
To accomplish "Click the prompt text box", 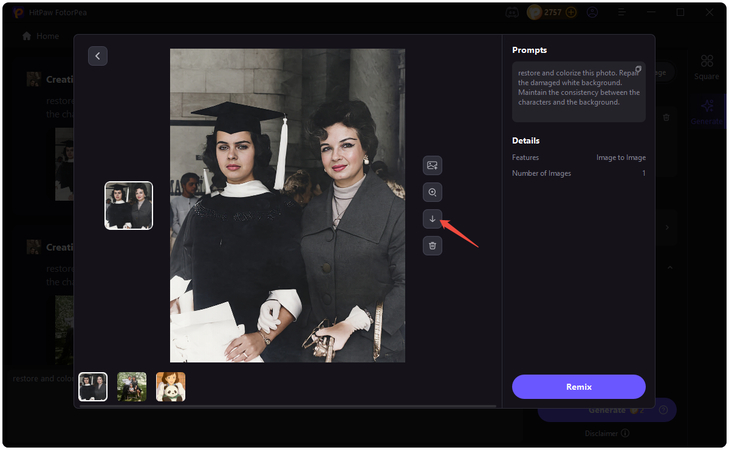I will [579, 92].
